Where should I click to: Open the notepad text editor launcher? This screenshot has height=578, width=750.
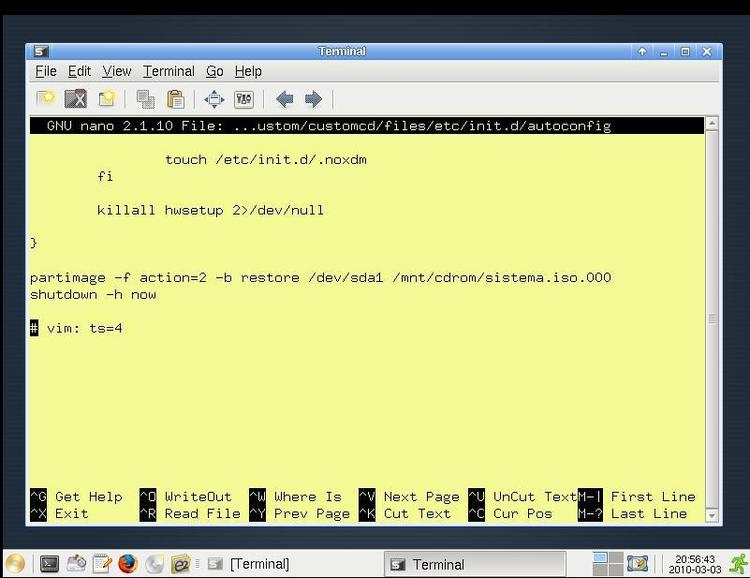point(102,564)
